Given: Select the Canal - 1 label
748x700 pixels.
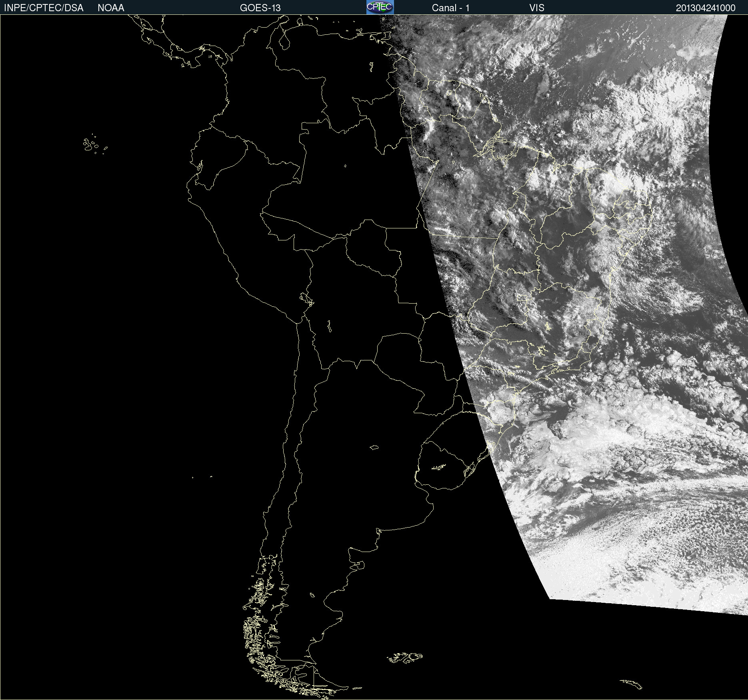Looking at the screenshot, I should [x=451, y=8].
